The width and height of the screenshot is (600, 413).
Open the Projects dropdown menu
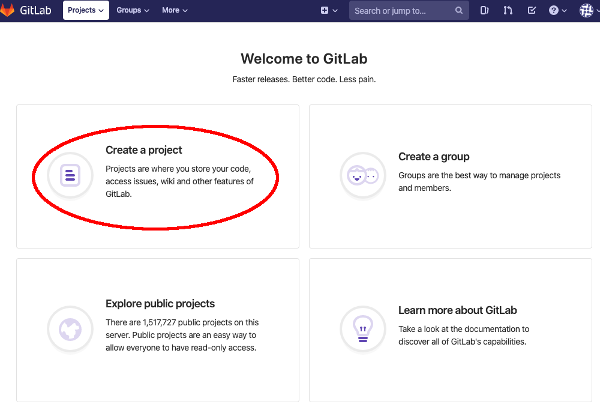86,10
